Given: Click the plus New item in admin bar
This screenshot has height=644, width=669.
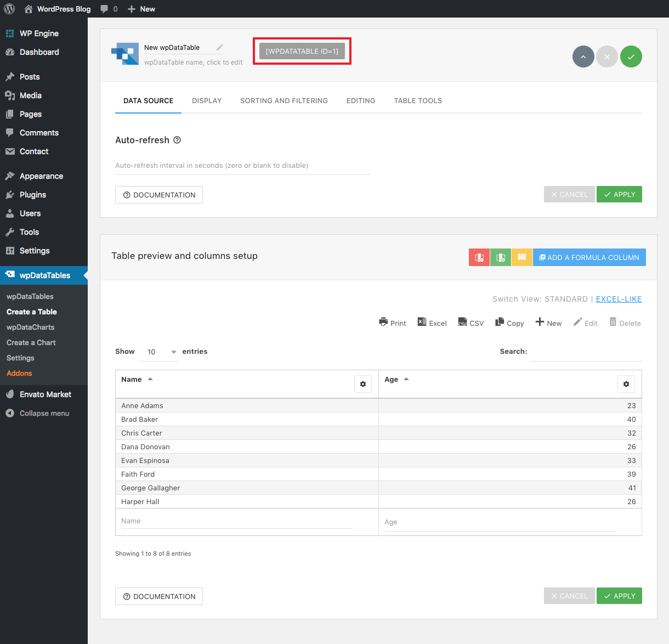Looking at the screenshot, I should pyautogui.click(x=141, y=9).
